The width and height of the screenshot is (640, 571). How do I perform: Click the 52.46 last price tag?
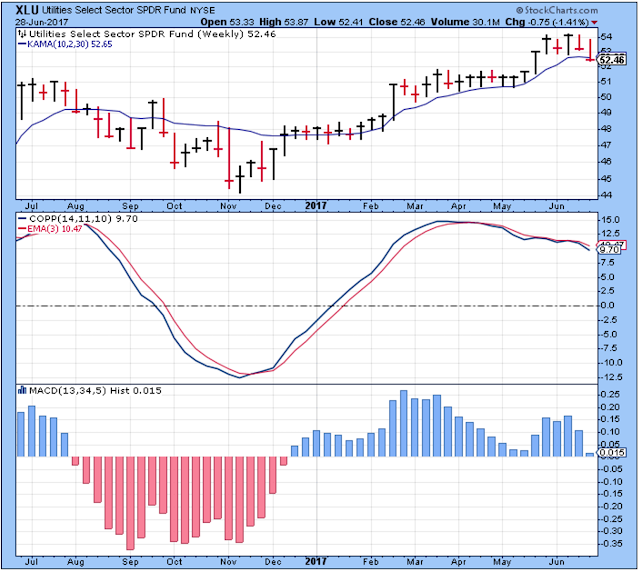click(x=611, y=60)
